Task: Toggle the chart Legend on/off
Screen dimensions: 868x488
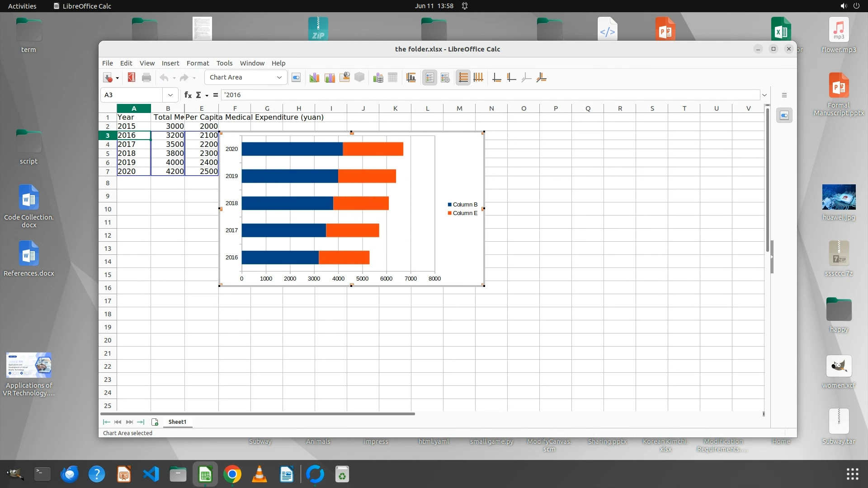Action: (x=429, y=78)
